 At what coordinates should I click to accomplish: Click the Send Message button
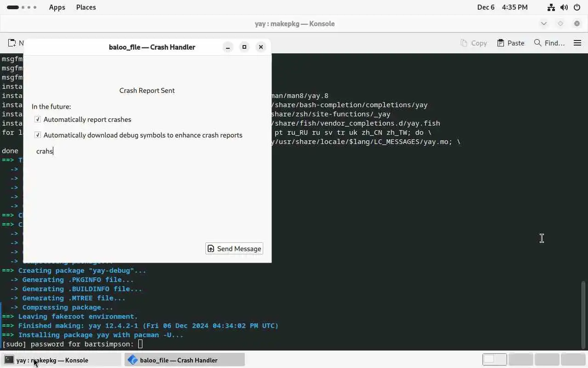(234, 248)
